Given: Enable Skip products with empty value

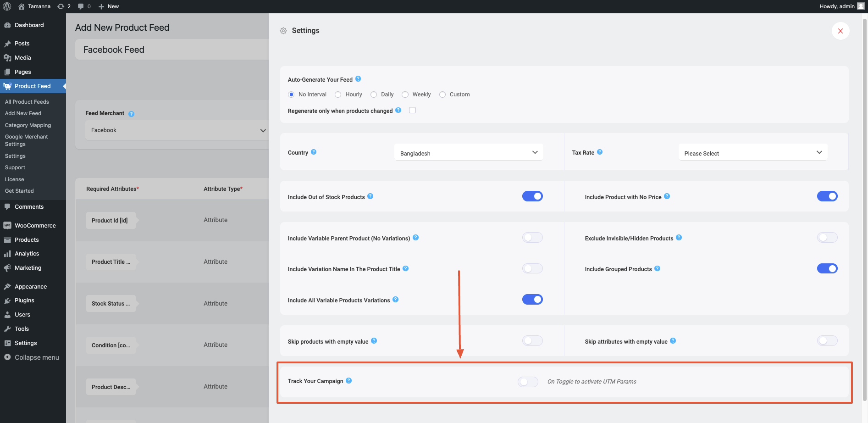Looking at the screenshot, I should [x=532, y=341].
